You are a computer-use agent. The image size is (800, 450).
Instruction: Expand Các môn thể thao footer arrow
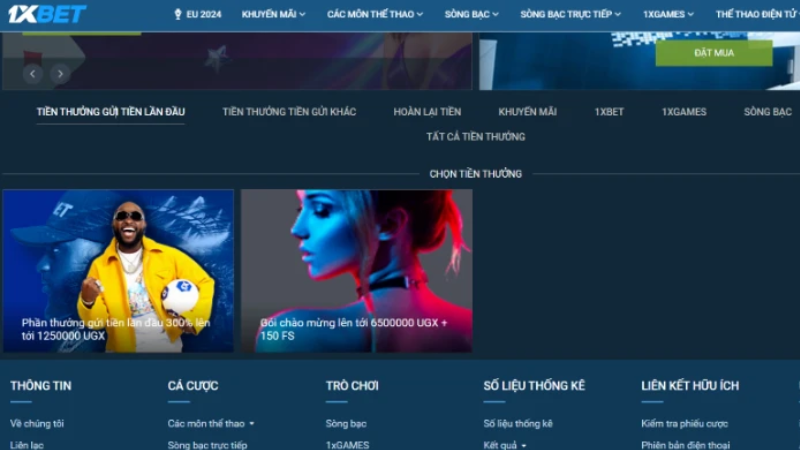coord(252,424)
